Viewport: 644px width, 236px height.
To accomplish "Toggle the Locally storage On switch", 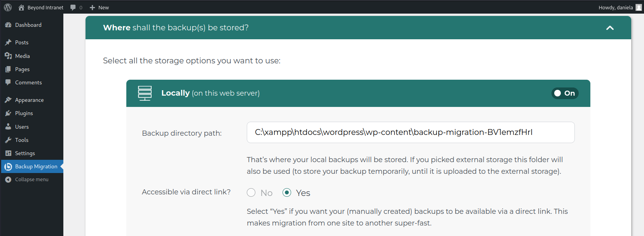I will (x=565, y=93).
